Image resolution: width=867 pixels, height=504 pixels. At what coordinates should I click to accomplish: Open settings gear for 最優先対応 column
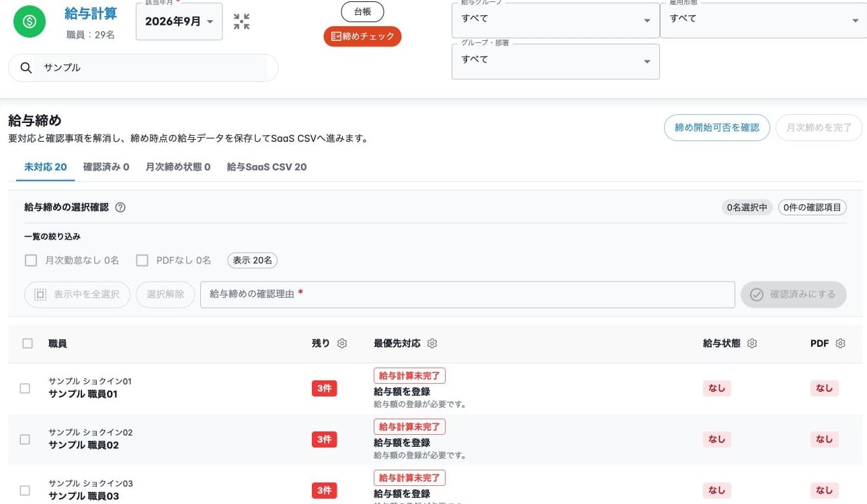point(432,343)
